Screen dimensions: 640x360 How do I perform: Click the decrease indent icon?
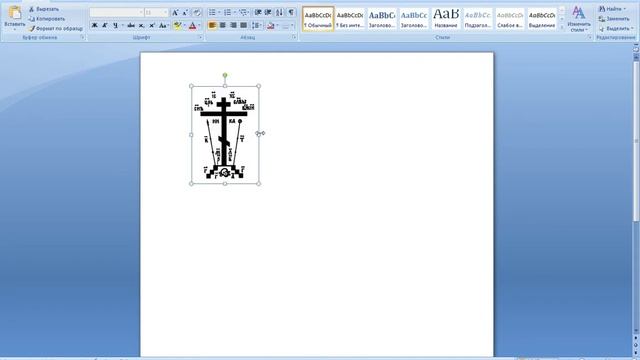[x=258, y=13]
